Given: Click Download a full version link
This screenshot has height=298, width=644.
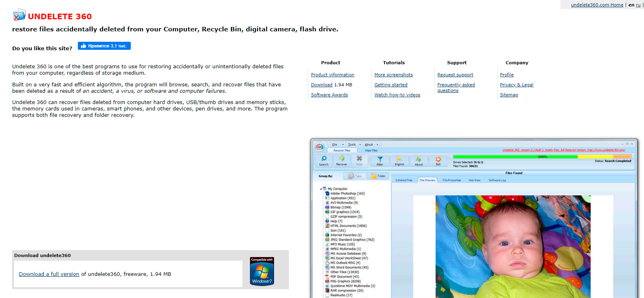Looking at the screenshot, I should 49,274.
